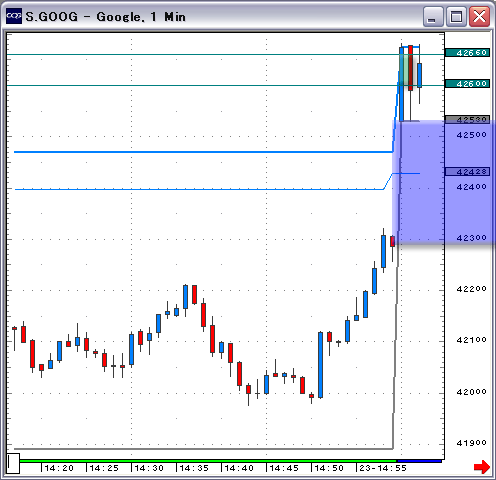This screenshot has height=480, width=496.
Task: Click the green horizontal scrollbar under the chart
Action: 207,461
